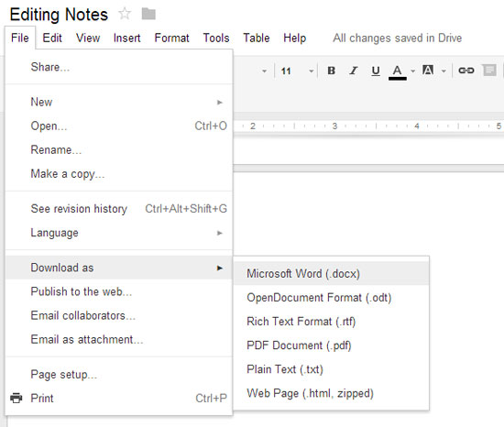Download as PDF Document (.pdf)
The width and height of the screenshot is (504, 427).
tap(331, 345)
